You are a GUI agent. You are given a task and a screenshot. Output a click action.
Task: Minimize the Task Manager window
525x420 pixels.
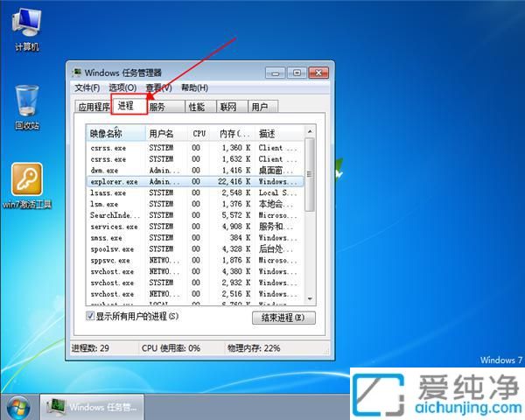(x=276, y=73)
